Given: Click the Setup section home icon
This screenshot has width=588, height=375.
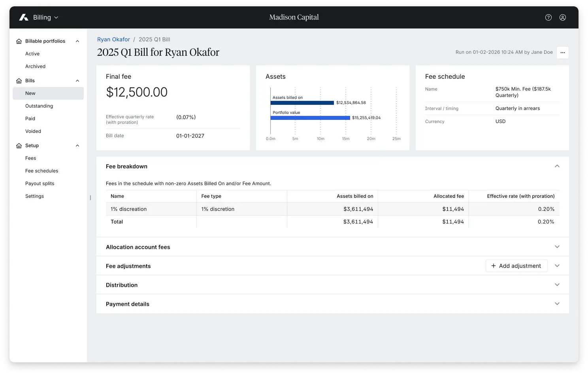Looking at the screenshot, I should [19, 146].
